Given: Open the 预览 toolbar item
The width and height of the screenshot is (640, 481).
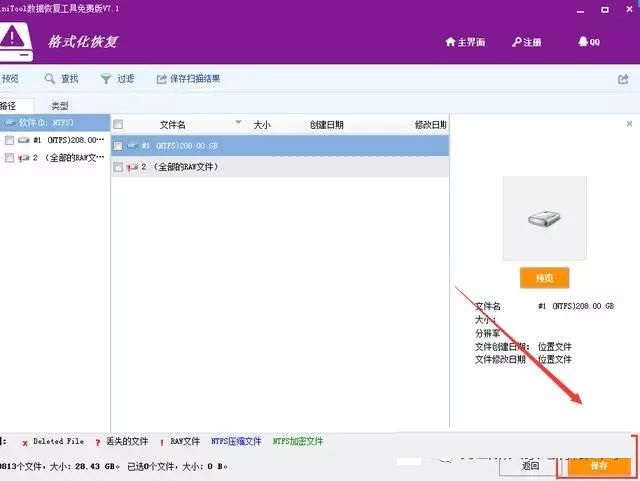Looking at the screenshot, I should tap(10, 79).
